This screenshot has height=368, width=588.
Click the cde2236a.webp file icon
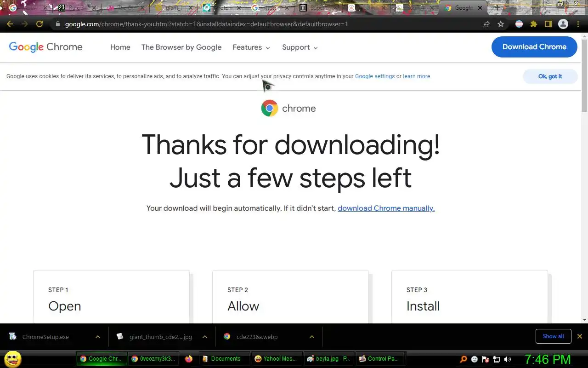coord(227,336)
